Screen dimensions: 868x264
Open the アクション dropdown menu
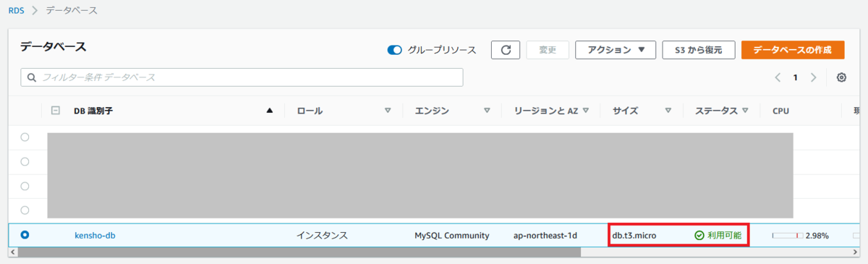(x=616, y=50)
